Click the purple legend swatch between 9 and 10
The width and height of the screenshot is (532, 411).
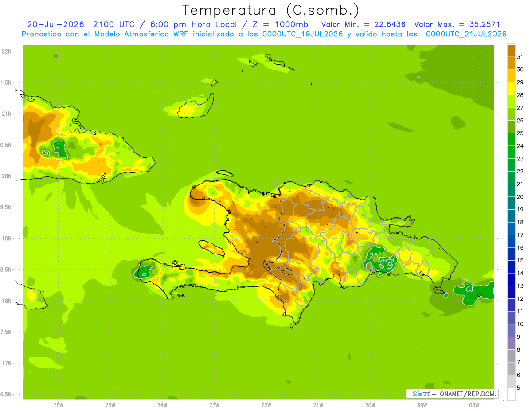[511, 330]
